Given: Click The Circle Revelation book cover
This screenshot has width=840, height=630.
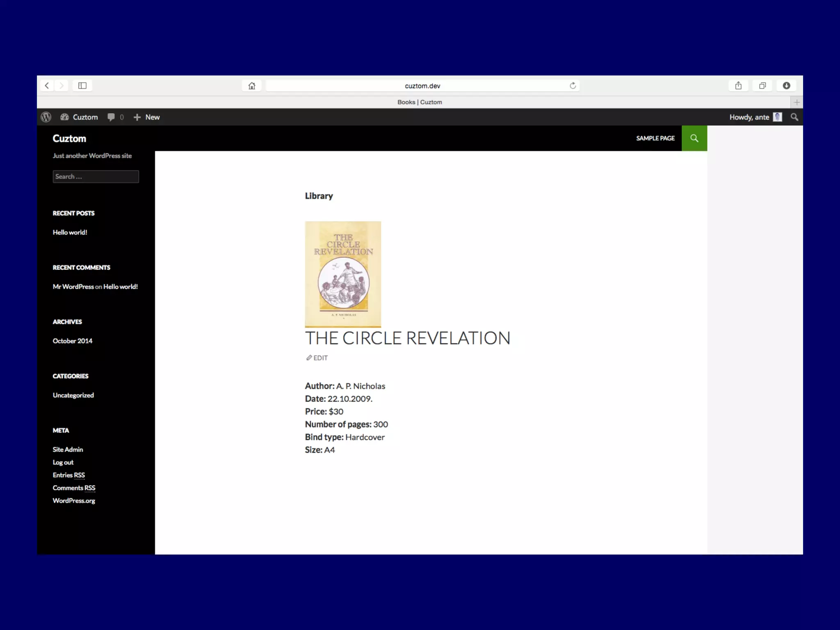Looking at the screenshot, I should [343, 274].
